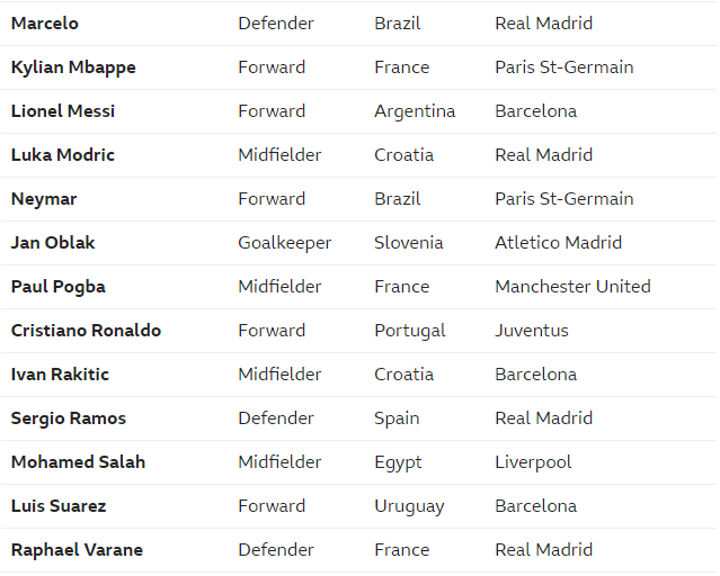Viewport: 720px width, 576px height.
Task: Click on Ivan Rakitic's name
Action: (60, 375)
